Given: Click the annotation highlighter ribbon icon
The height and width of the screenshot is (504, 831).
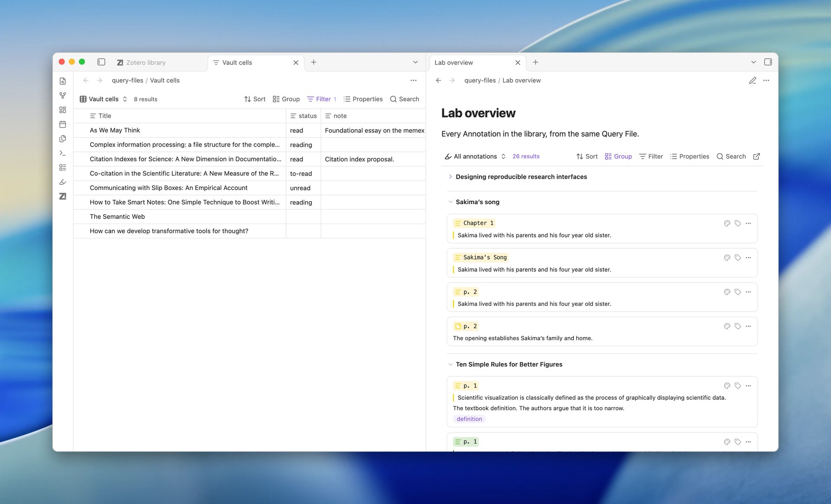Looking at the screenshot, I should 63,182.
